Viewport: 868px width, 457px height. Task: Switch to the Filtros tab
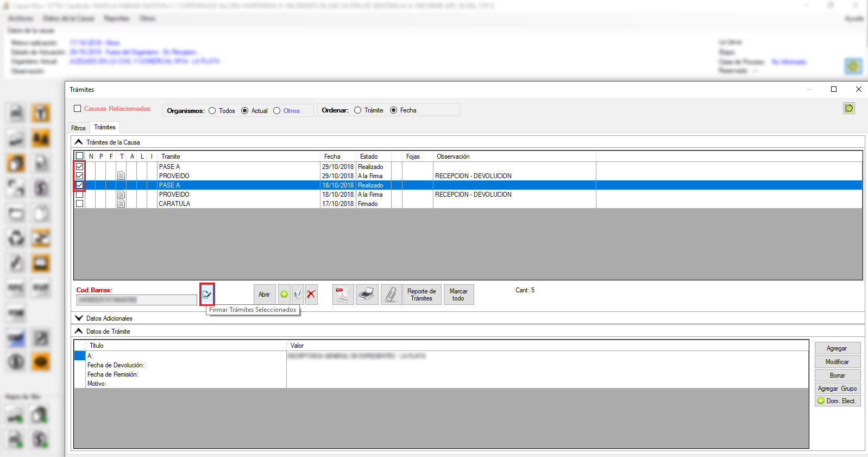point(78,128)
